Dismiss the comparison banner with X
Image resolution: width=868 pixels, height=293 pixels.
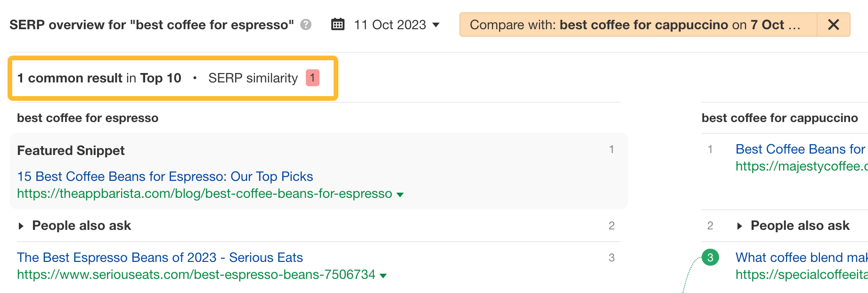(x=834, y=24)
